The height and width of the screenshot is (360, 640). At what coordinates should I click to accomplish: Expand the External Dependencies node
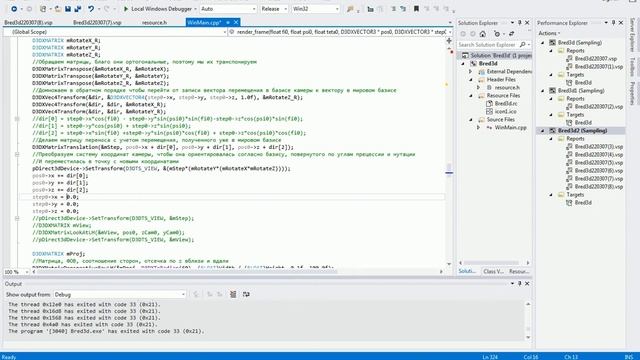click(471, 71)
